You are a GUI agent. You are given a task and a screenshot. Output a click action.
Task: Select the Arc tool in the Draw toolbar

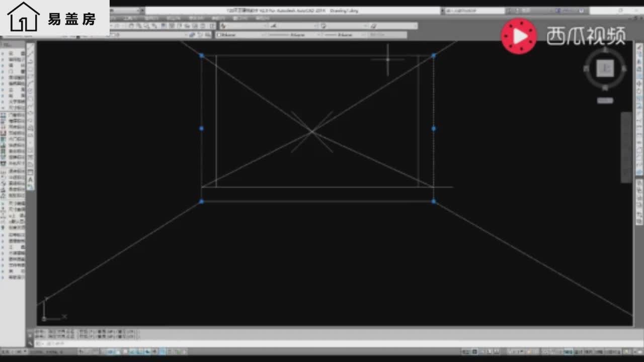click(x=31, y=83)
